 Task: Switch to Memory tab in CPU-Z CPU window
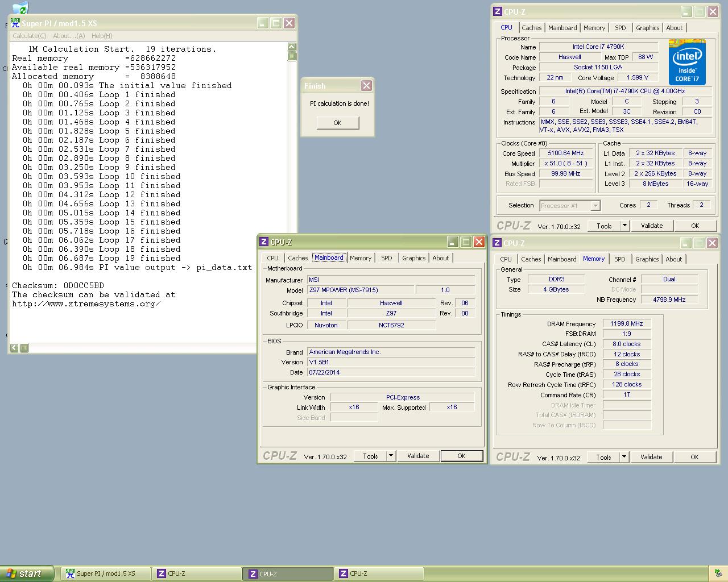pyautogui.click(x=594, y=28)
